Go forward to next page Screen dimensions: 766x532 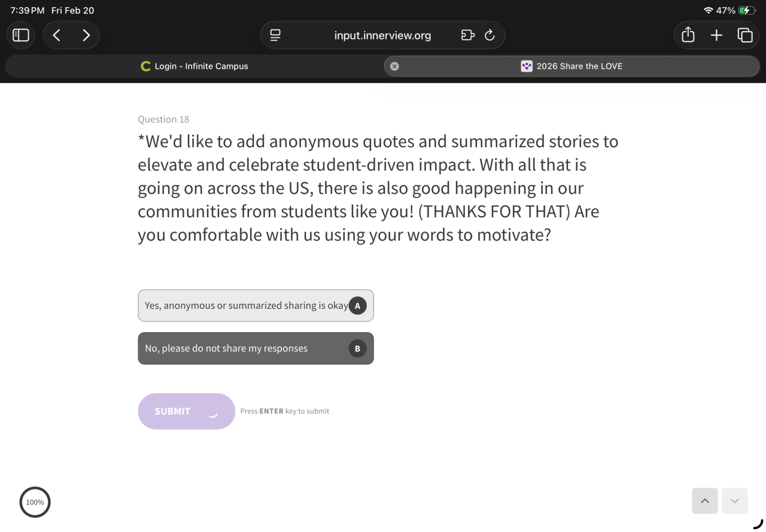(86, 35)
